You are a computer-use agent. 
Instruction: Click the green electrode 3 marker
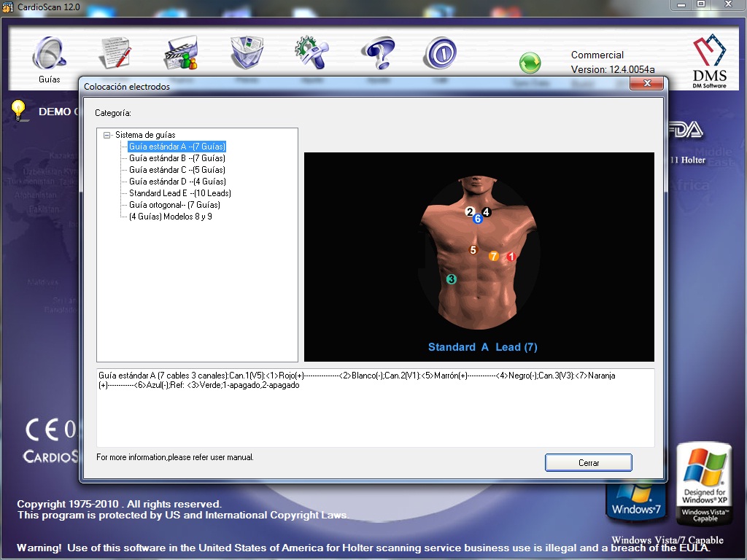(451, 279)
